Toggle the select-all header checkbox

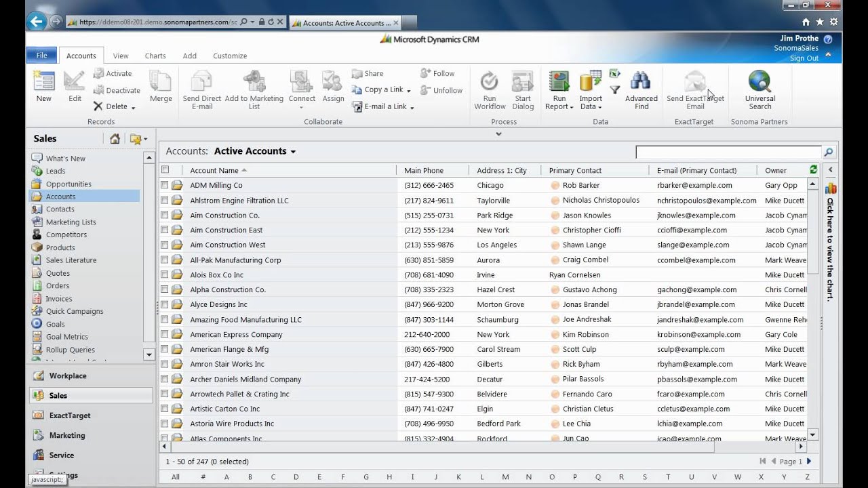pos(165,169)
